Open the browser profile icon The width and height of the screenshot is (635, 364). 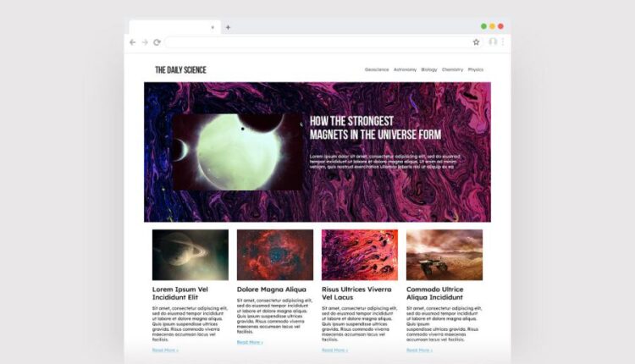(x=493, y=41)
